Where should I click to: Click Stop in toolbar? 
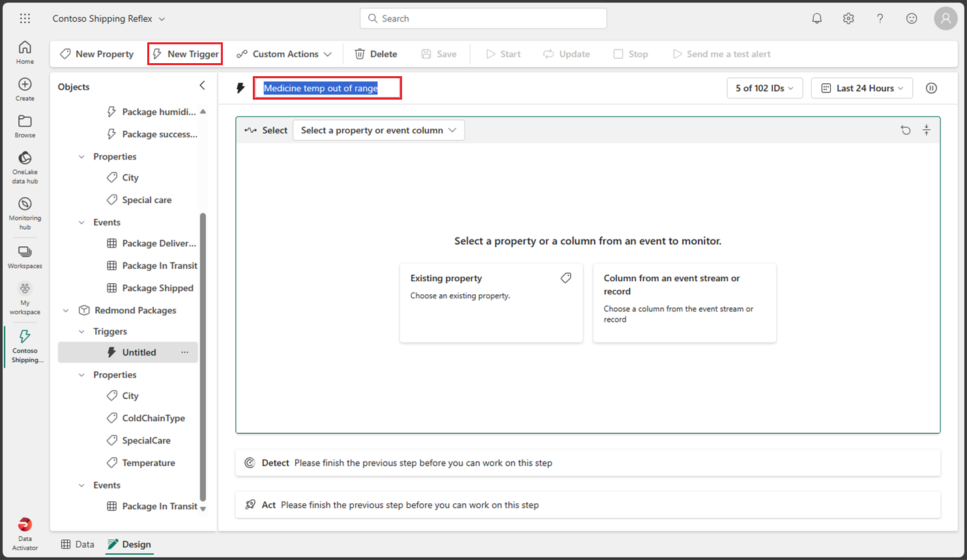click(631, 54)
